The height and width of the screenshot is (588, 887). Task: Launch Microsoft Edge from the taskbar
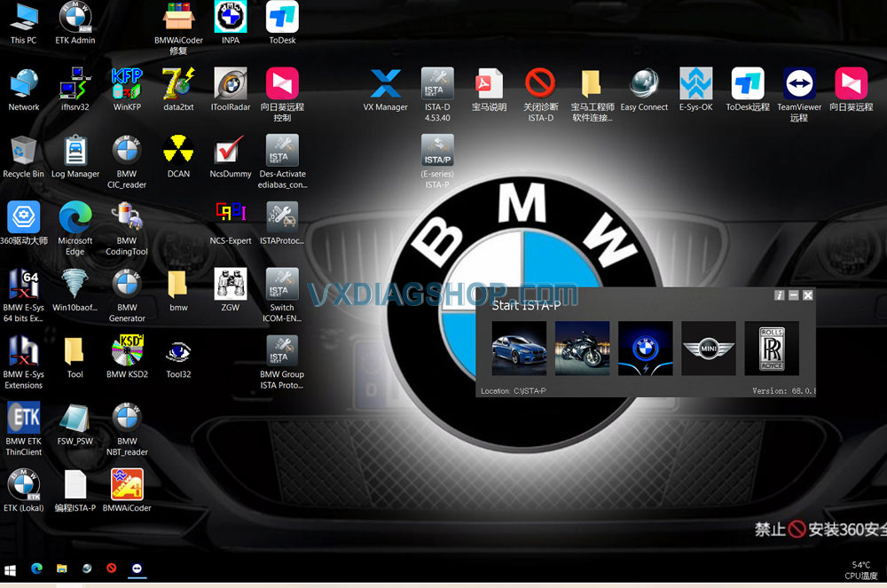pos(36,568)
